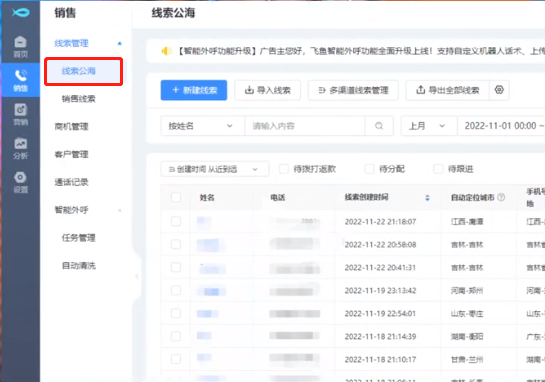Click the 姓名 column header
This screenshot has width=545, height=382.
[207, 198]
